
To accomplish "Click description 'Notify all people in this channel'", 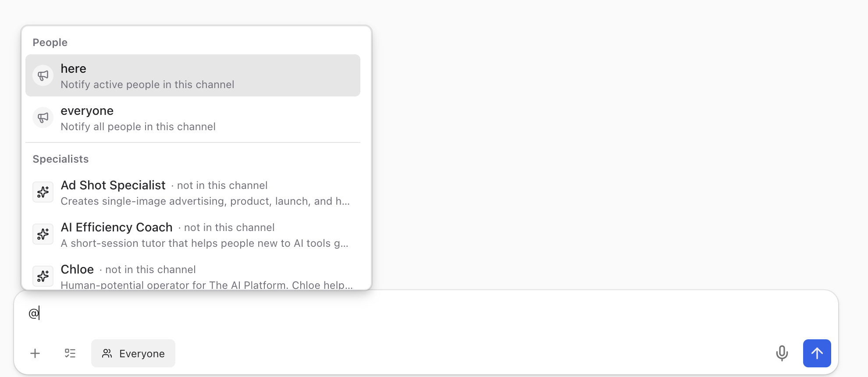I will 138,127.
